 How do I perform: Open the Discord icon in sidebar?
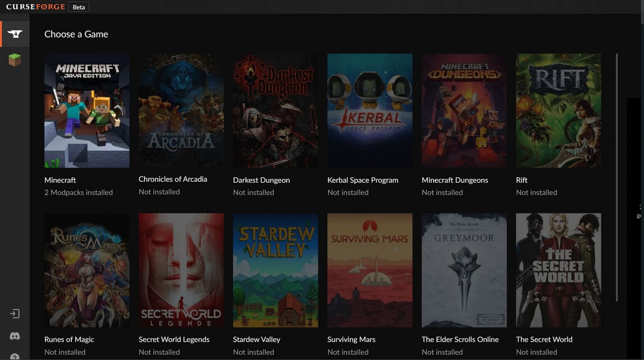pyautogui.click(x=15, y=336)
